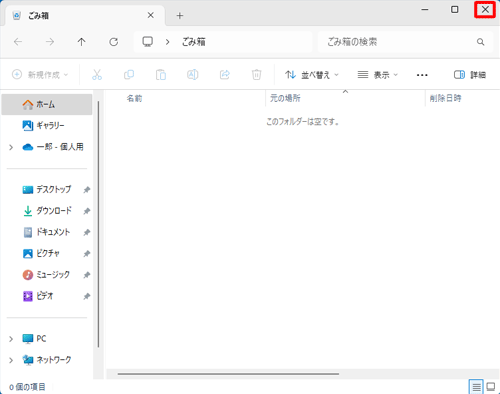Click the pin icon beside ビデオ
The width and height of the screenshot is (500, 394).
pos(87,296)
